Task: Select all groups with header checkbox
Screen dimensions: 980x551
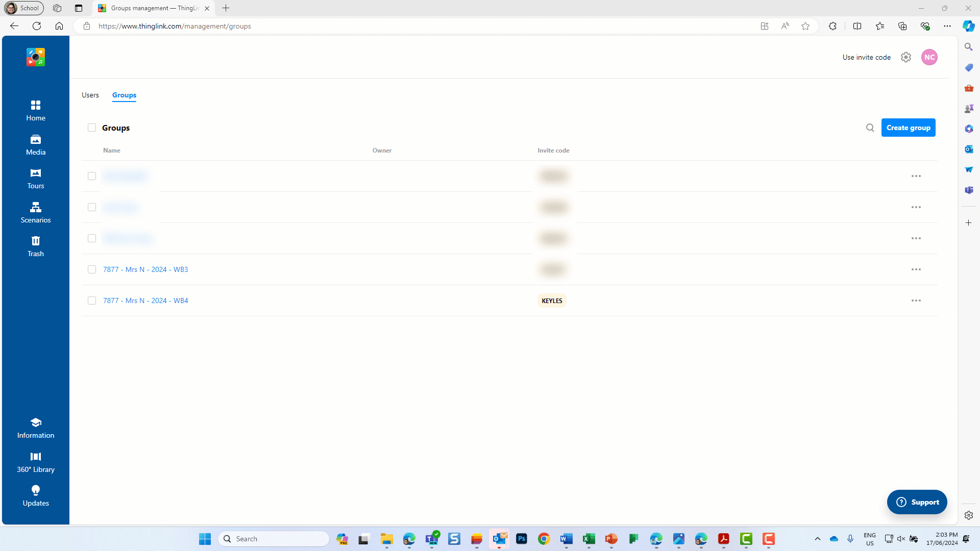Action: coord(92,128)
